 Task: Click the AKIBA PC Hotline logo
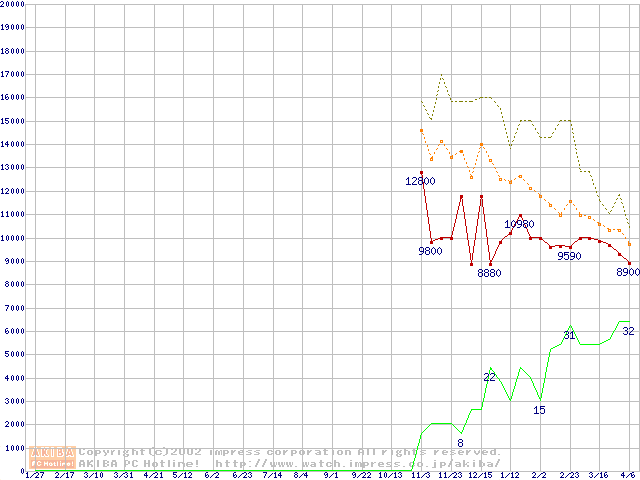tap(53, 458)
